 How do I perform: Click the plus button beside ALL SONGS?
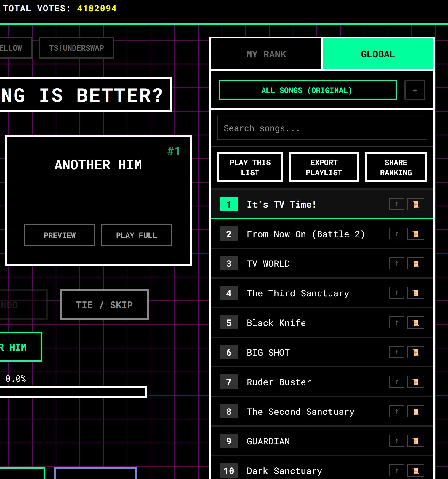point(415,90)
